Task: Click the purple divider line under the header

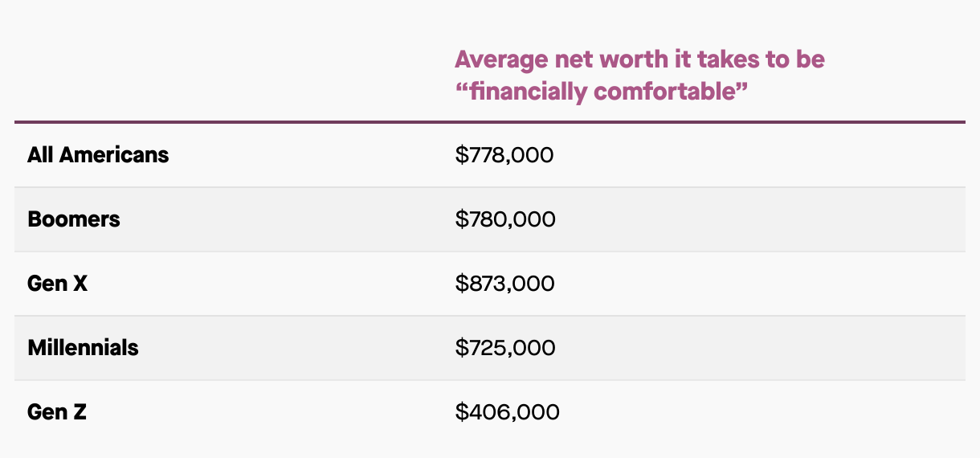Action: coord(490,122)
